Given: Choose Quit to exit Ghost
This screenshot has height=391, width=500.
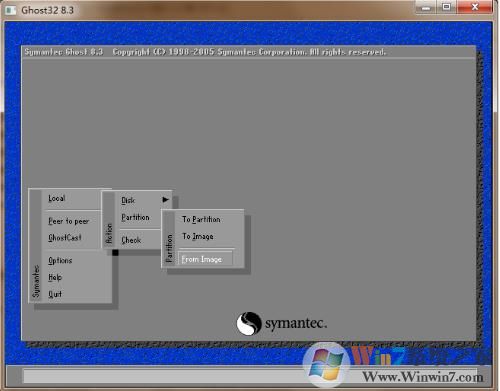Looking at the screenshot, I should (x=55, y=294).
